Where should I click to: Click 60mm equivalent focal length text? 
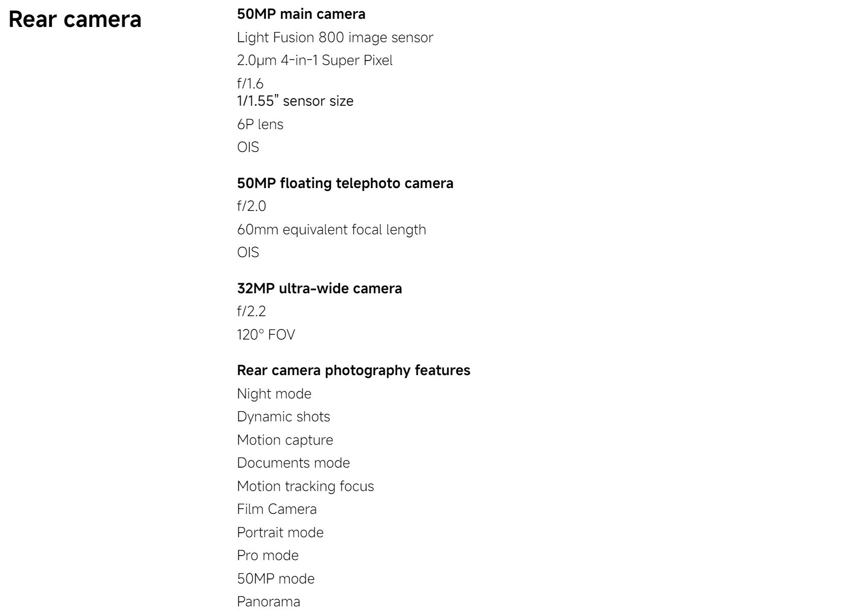331,230
